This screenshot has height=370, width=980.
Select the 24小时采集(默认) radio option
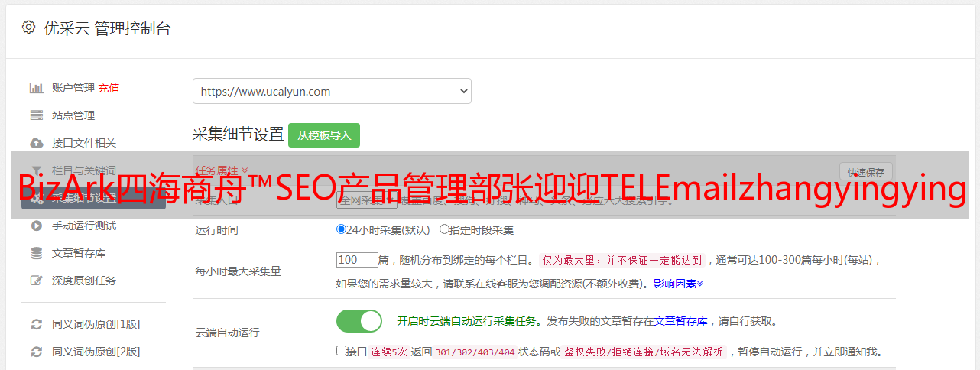coord(342,229)
